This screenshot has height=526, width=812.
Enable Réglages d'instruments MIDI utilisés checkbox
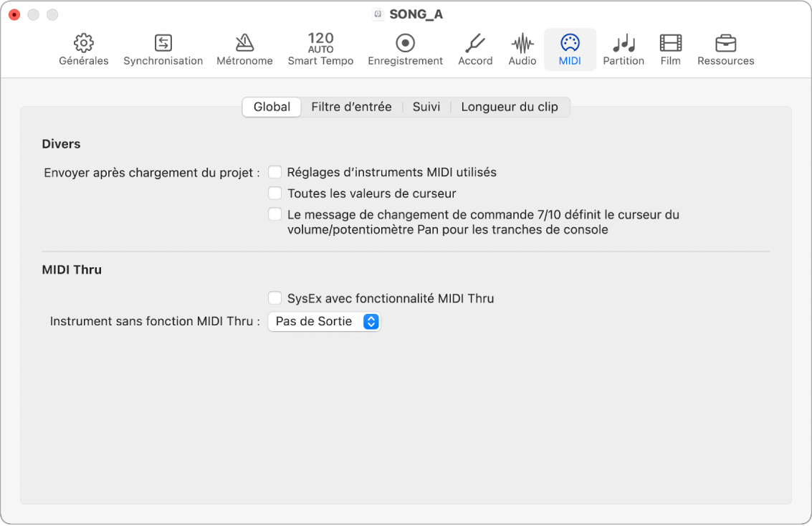(x=274, y=172)
